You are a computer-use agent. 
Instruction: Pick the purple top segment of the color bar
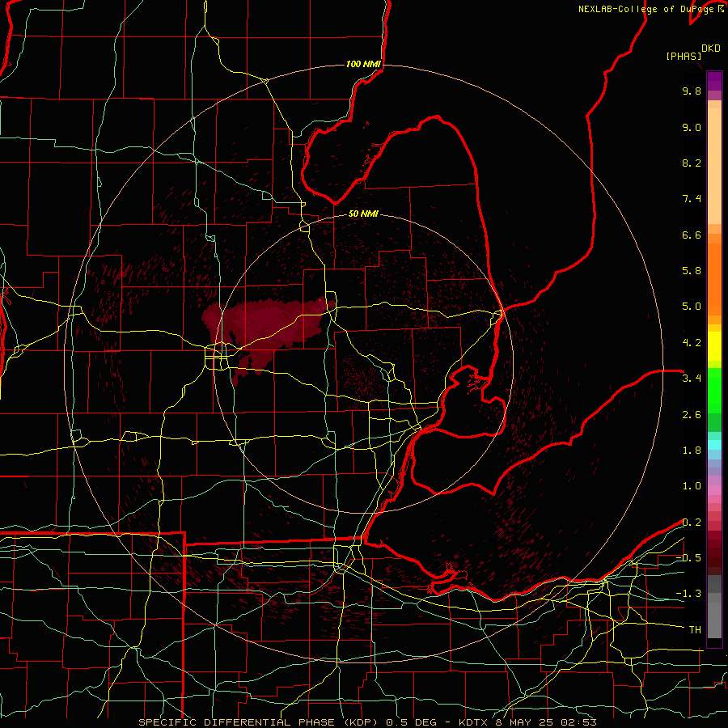coord(714,81)
